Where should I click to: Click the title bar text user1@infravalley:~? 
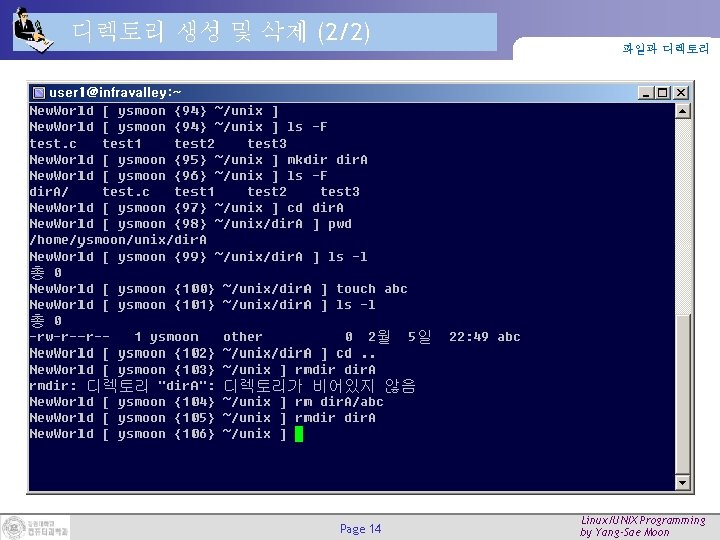pos(115,93)
